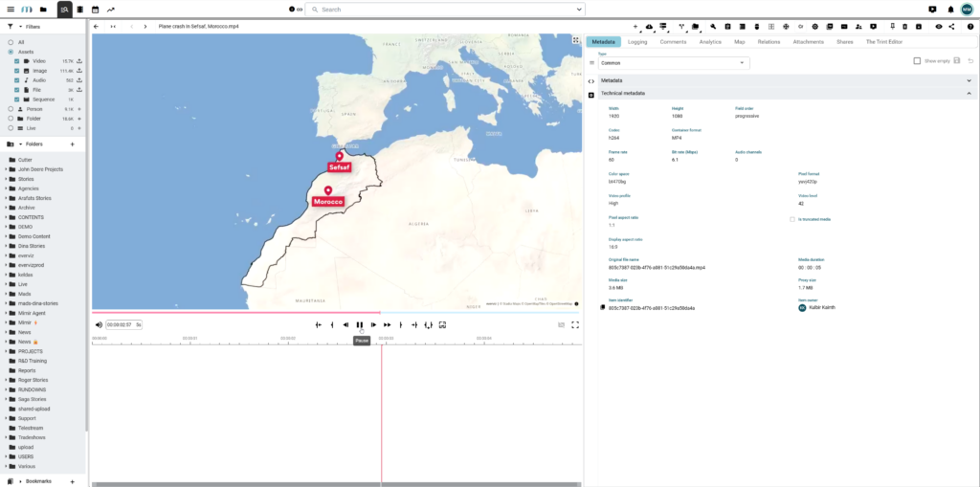Collapse the Technical metadata section
This screenshot has width=980, height=487.
(x=969, y=93)
